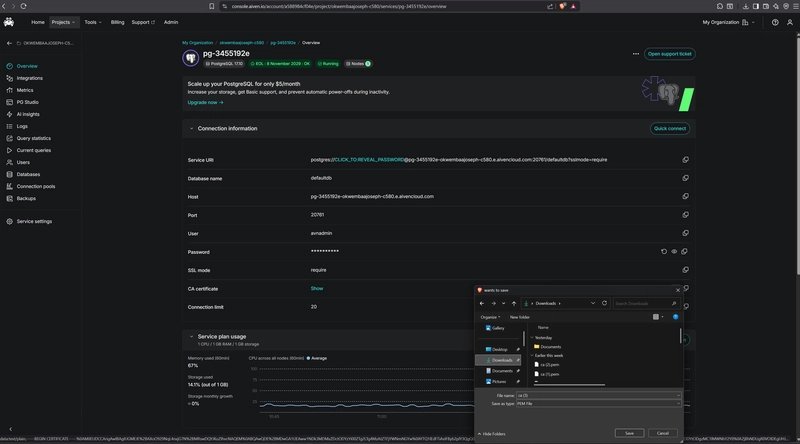
Task: Copy the Service URI value
Action: [685, 160]
